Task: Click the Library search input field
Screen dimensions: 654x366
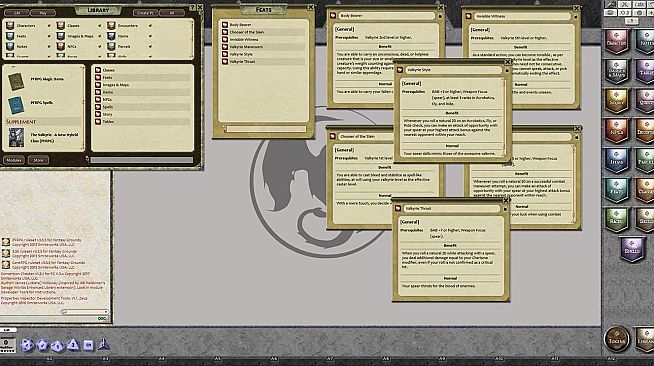Action: click(142, 160)
